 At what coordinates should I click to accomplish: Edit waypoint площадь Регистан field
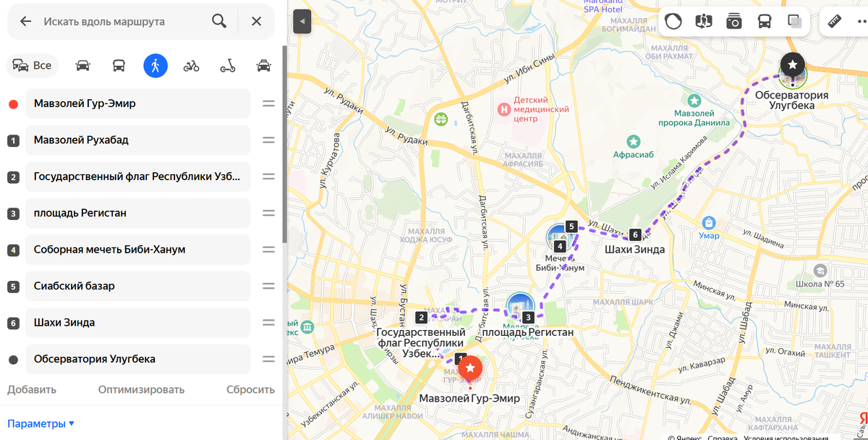coord(137,213)
